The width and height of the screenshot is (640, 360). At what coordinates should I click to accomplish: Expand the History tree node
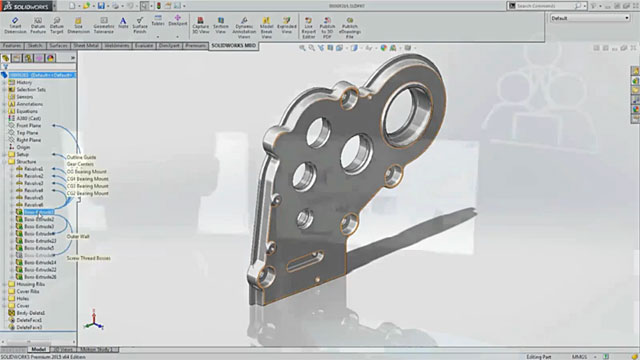tap(4, 82)
